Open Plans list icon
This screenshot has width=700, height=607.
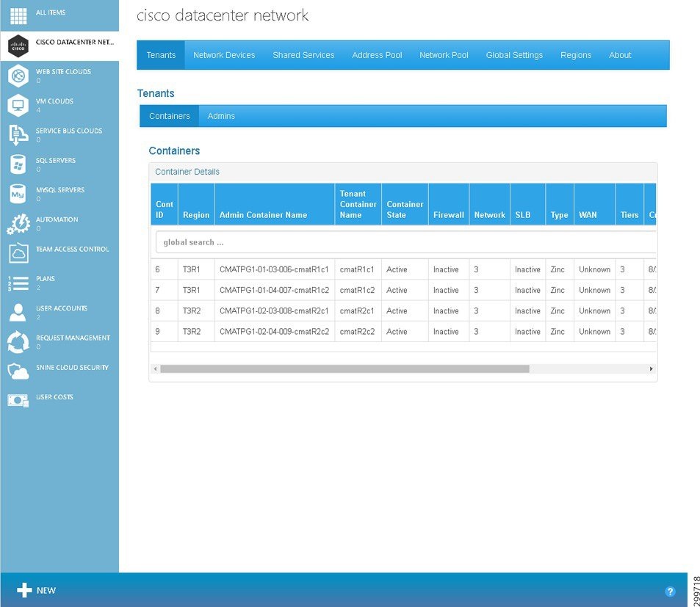18,283
